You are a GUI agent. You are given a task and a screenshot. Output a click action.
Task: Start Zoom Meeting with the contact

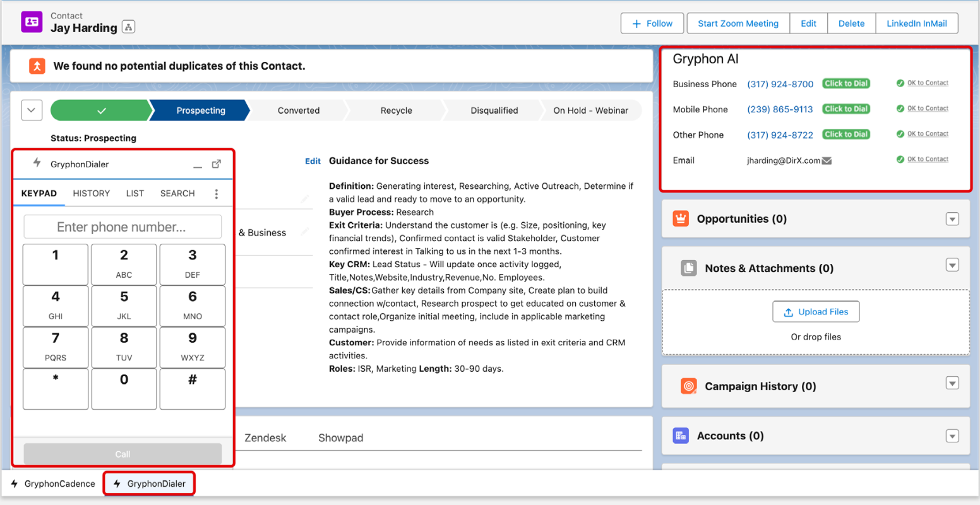(x=738, y=23)
